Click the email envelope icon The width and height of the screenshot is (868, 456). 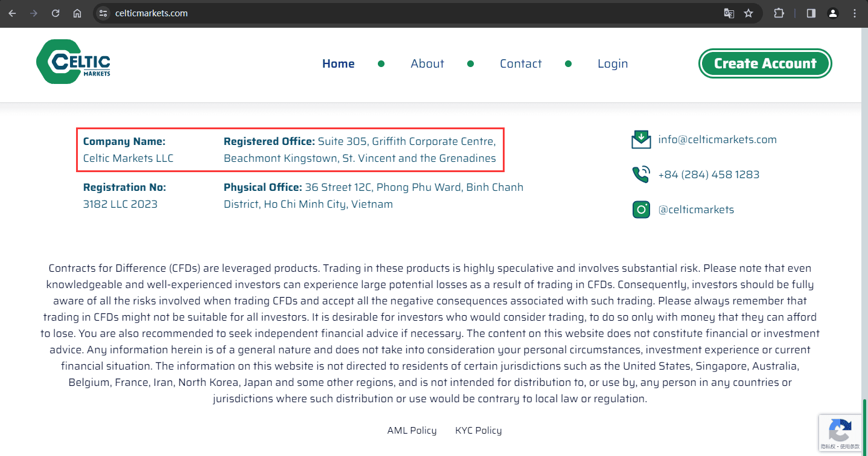coord(641,140)
